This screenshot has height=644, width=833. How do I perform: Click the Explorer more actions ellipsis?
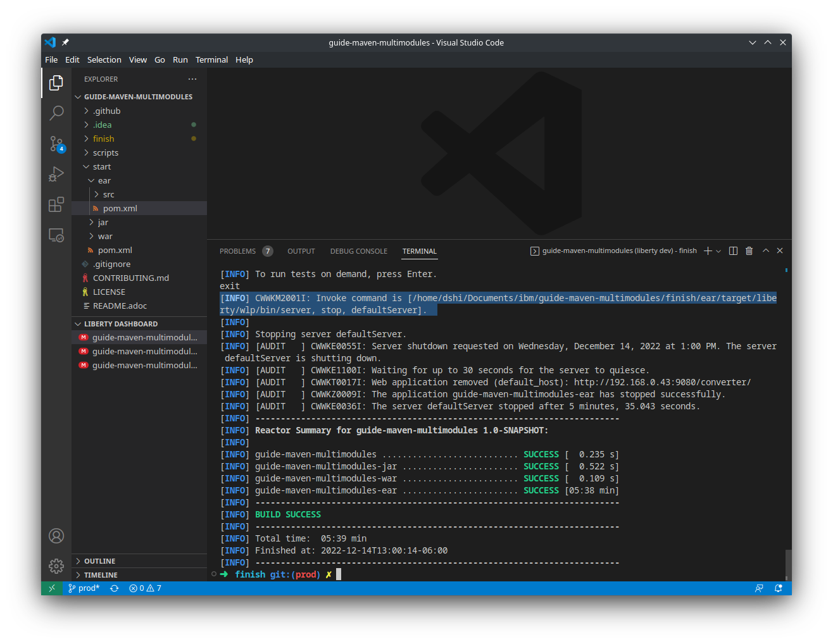click(x=192, y=79)
